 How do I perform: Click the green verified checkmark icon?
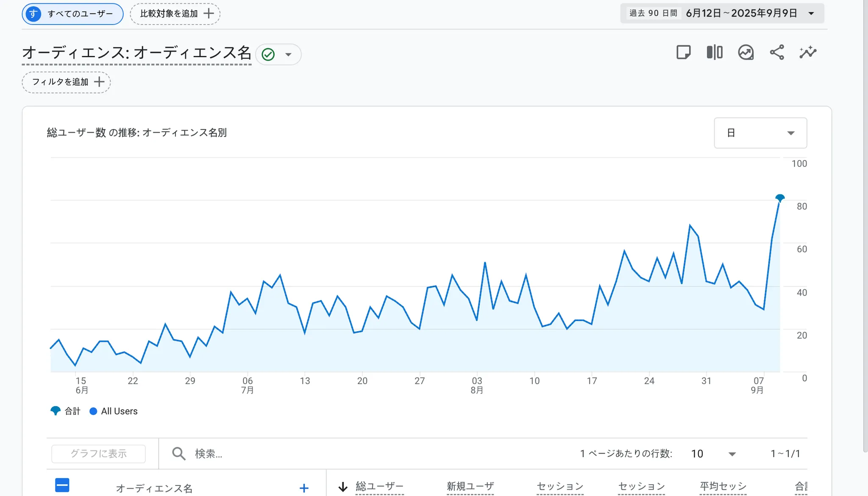click(x=268, y=55)
